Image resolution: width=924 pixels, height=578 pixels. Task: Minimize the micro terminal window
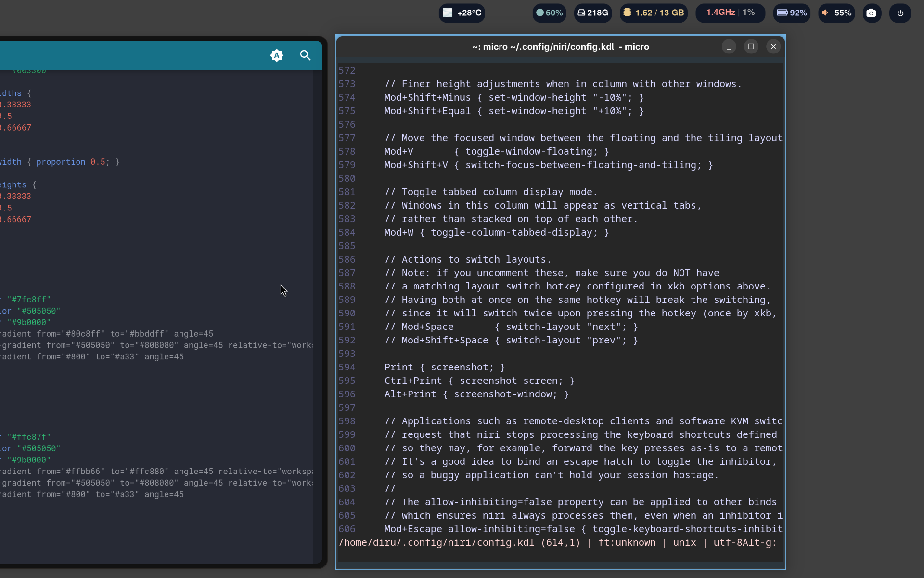click(x=729, y=47)
